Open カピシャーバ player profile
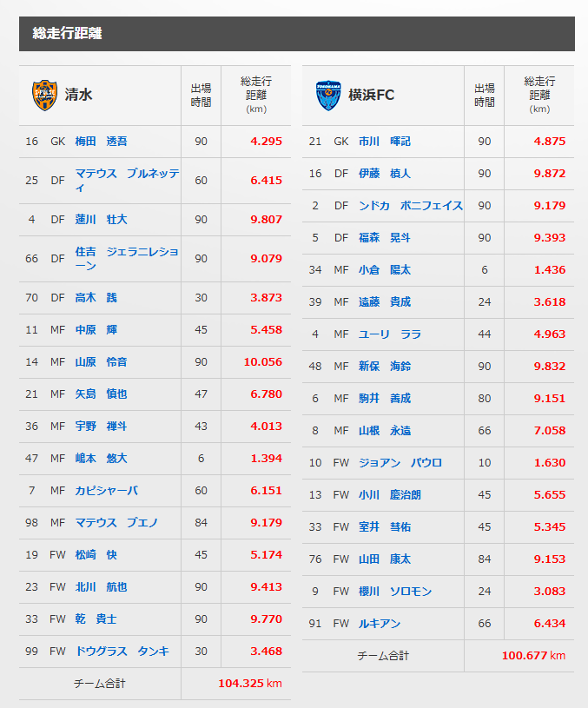The height and width of the screenshot is (708, 588). (x=106, y=490)
